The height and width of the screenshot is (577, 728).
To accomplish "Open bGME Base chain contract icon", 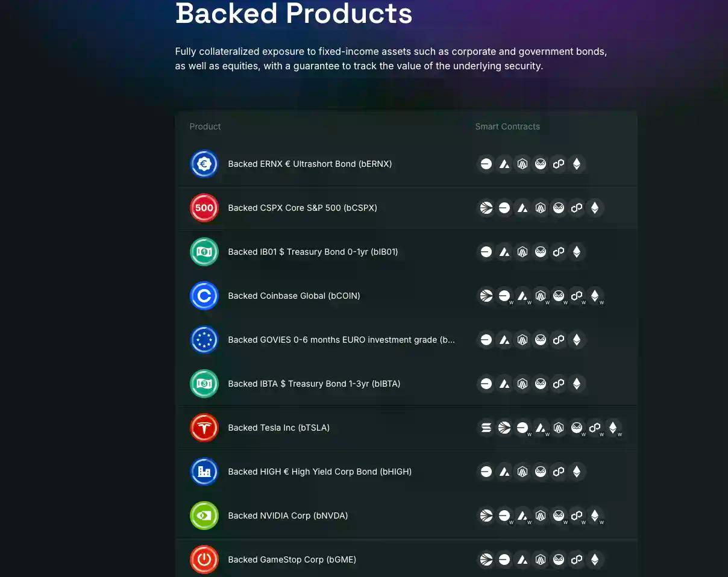I will [504, 560].
